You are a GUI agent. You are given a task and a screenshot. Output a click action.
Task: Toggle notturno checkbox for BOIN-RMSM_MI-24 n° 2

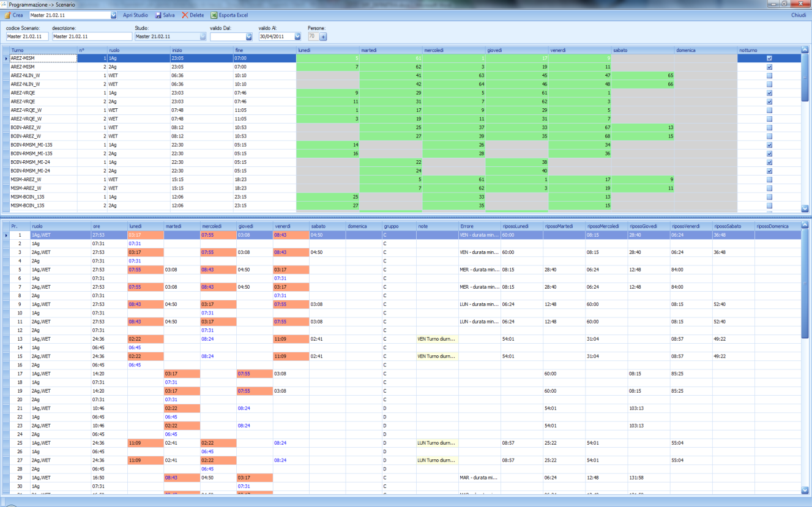769,171
